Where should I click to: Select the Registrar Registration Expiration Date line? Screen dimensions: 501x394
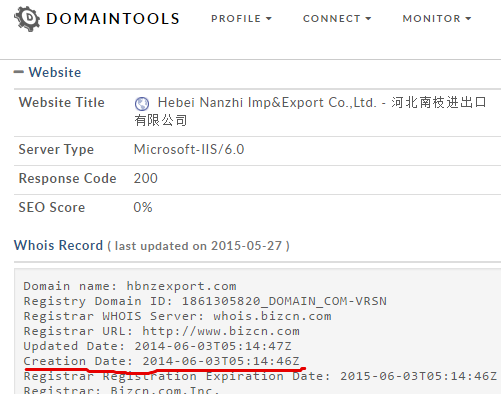(x=260, y=376)
